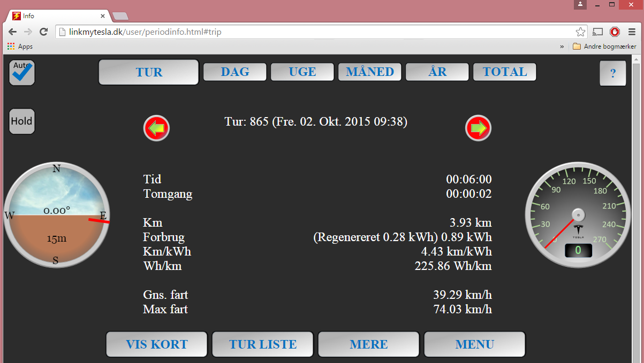Image resolution: width=644 pixels, height=363 pixels.
Task: Toggle the Auto checkbox
Action: tap(22, 73)
